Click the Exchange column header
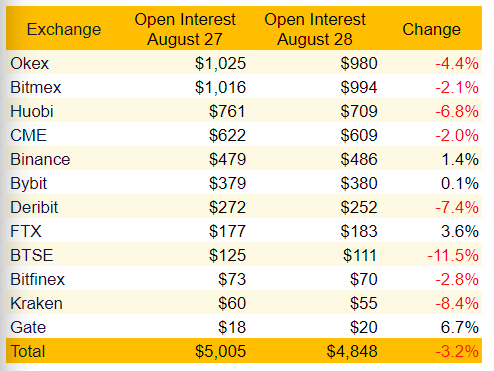Image resolution: width=494 pixels, height=371 pixels. (x=64, y=30)
